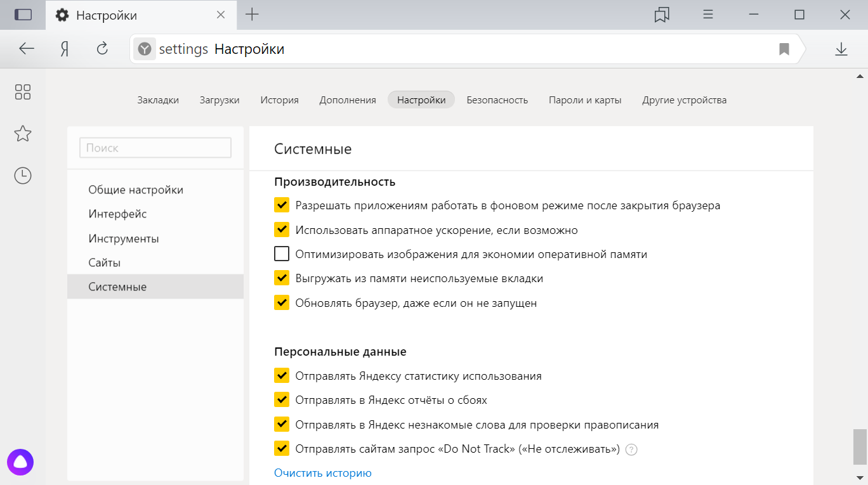Image resolution: width=868 pixels, height=485 pixels.
Task: Uncheck sending crash reports to Yandex
Action: point(282,399)
